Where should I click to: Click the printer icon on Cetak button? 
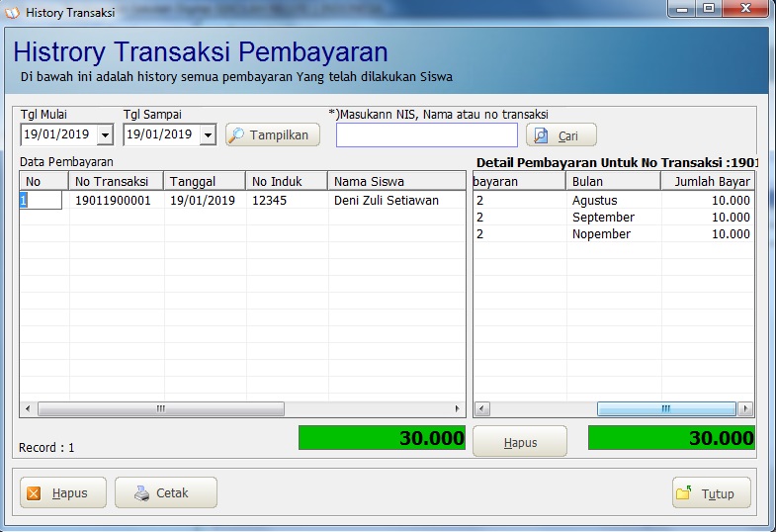(141, 492)
